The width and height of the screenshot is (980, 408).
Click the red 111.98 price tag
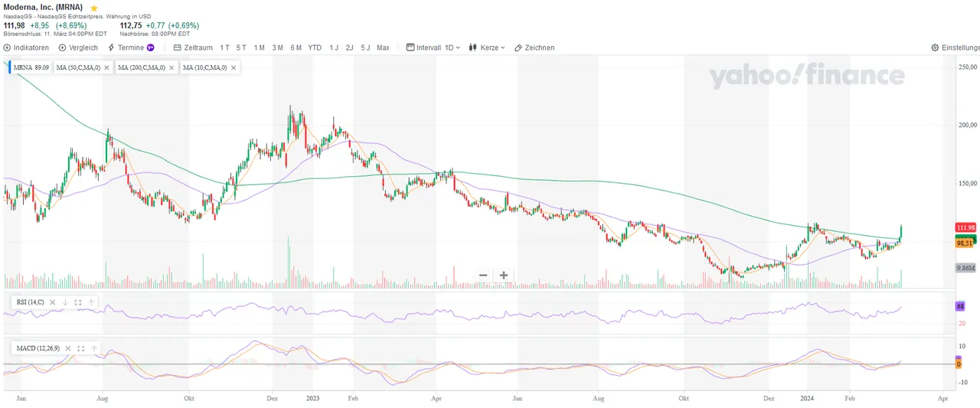(965, 227)
